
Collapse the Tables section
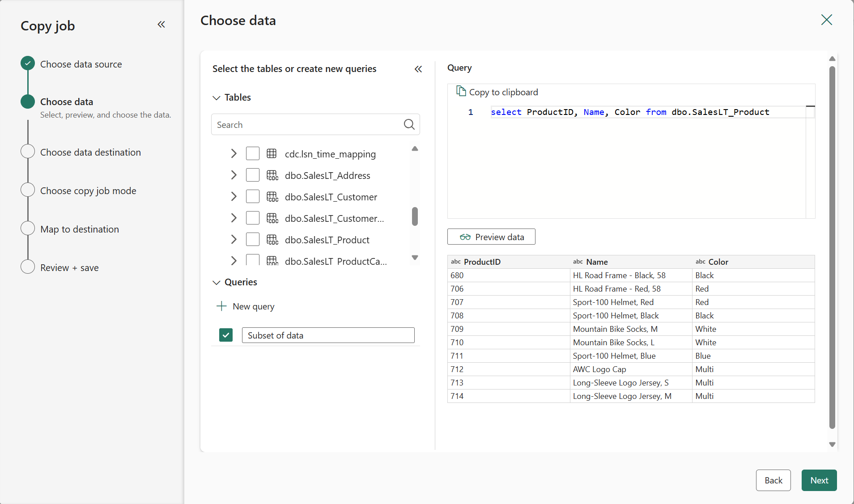pos(217,97)
